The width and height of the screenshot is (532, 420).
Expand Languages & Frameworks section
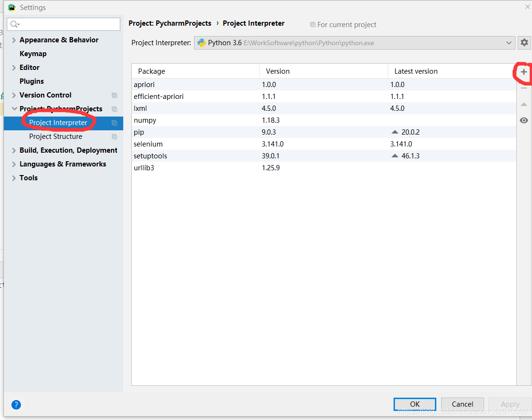14,164
